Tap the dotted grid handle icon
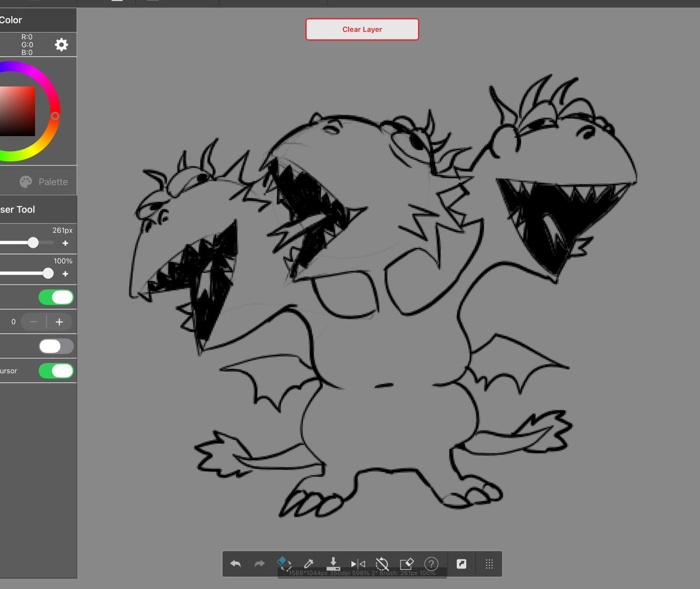700x589 pixels. tap(489, 564)
